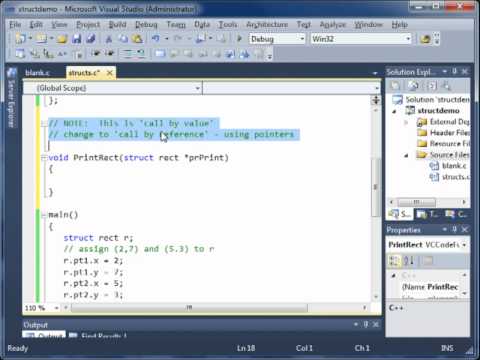480x360 pixels.
Task: Click the editor vertical scrollbar thumb
Action: pyautogui.click(x=376, y=187)
